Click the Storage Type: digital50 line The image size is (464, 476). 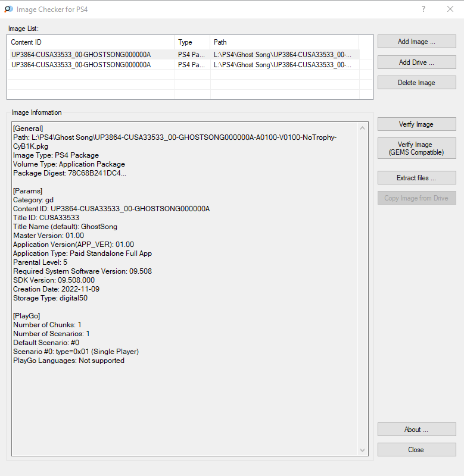pos(51,298)
